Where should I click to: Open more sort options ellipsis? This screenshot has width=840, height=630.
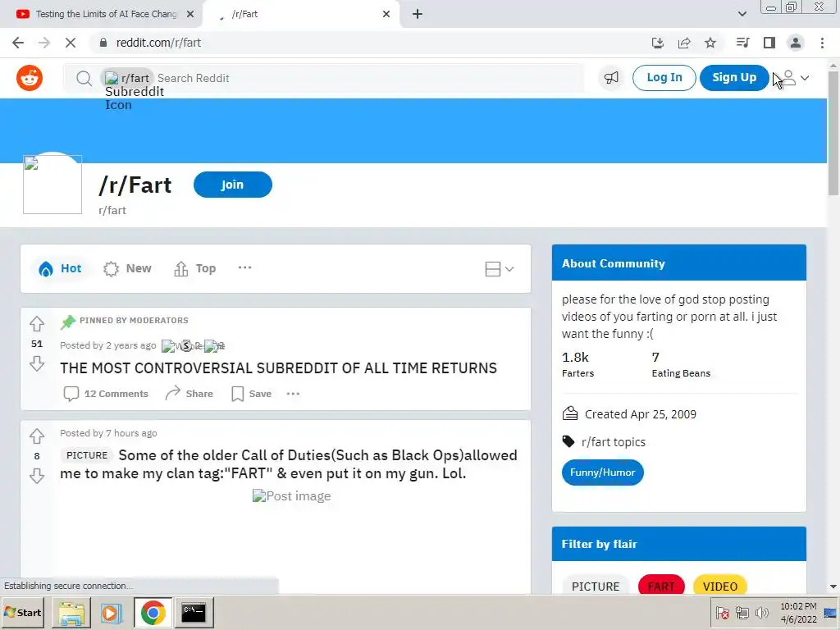click(x=244, y=268)
